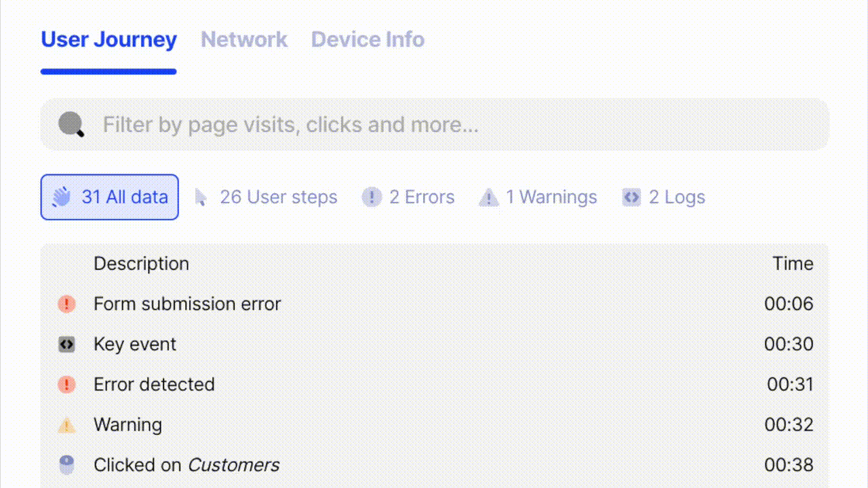This screenshot has width=868, height=488.
Task: Toggle the 2 Errors filter
Action: click(408, 197)
